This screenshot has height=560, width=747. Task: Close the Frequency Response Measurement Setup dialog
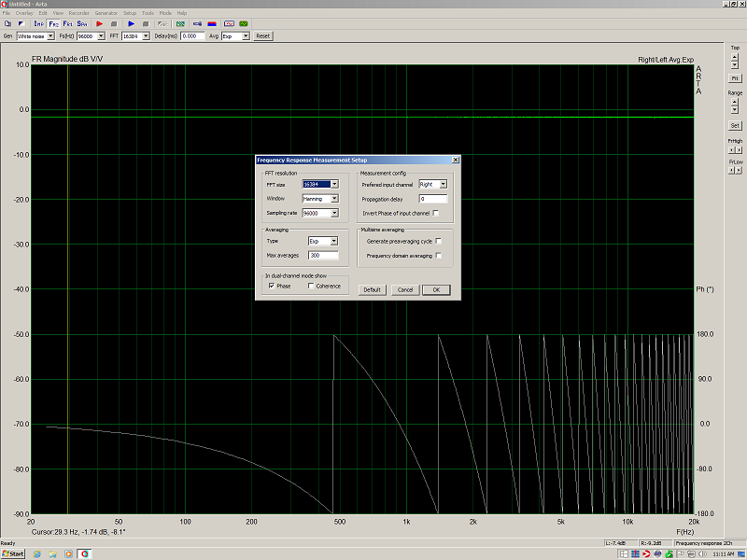click(455, 160)
